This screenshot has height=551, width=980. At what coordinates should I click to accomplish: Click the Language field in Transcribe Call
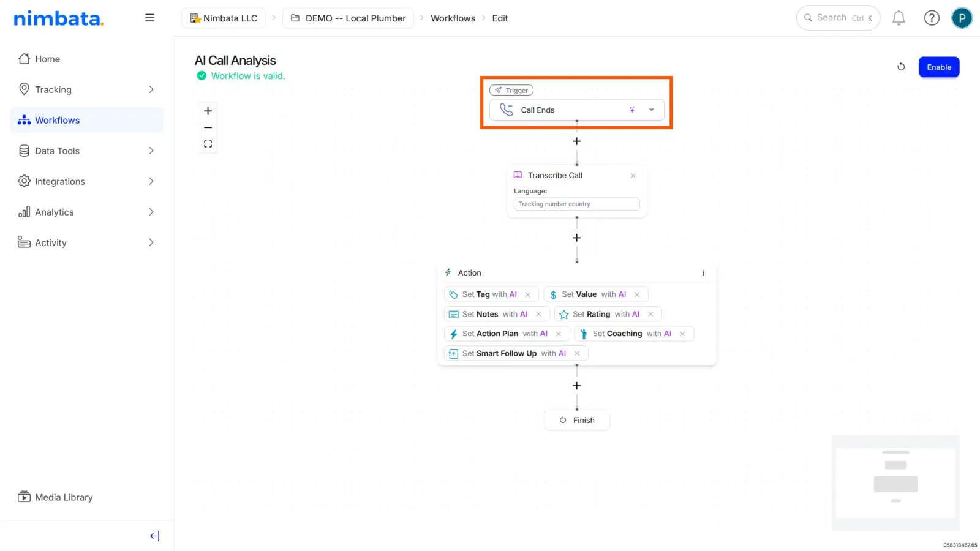576,204
